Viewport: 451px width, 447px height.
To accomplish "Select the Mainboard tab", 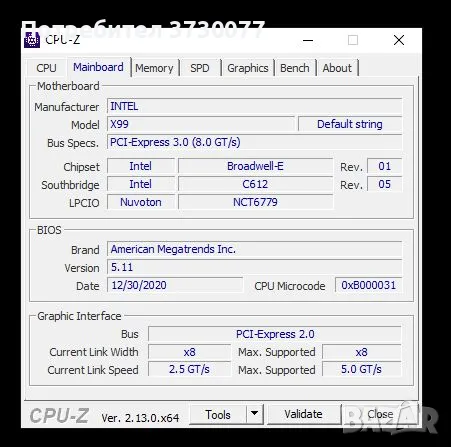I will [x=98, y=67].
